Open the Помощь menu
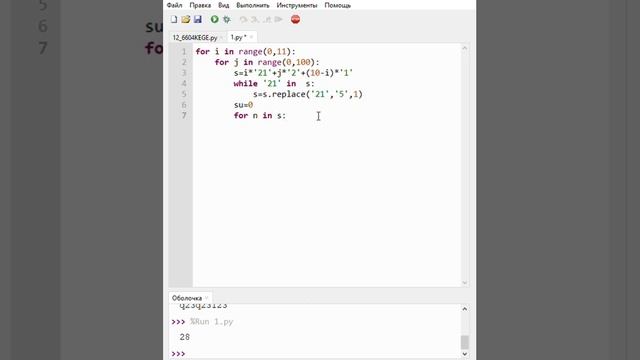 [338, 5]
